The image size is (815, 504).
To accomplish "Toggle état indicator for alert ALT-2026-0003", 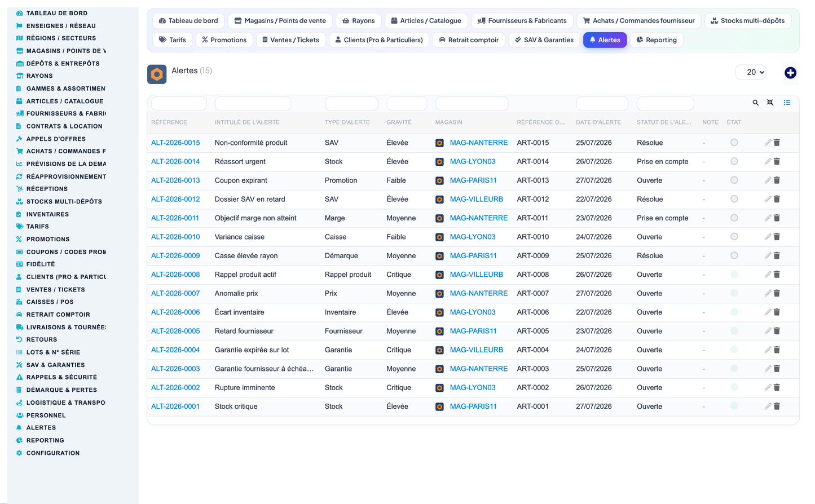I will point(734,369).
